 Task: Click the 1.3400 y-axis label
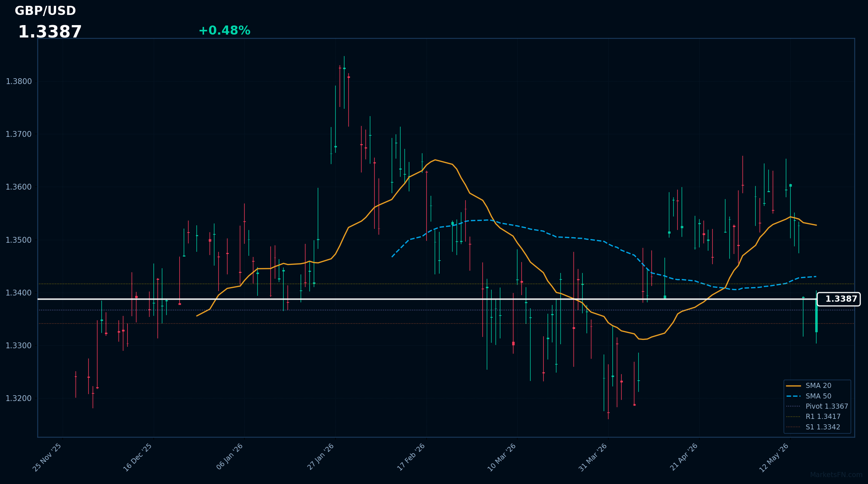tap(19, 293)
